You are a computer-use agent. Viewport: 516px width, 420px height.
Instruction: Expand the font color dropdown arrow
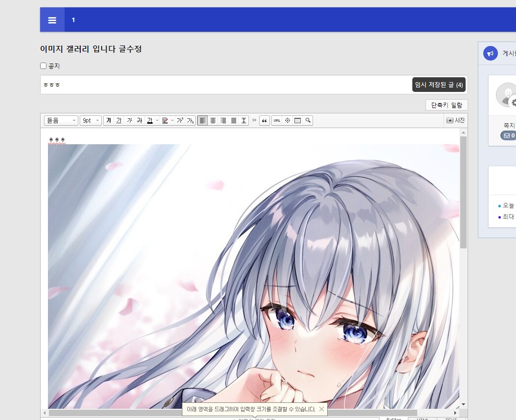coord(157,120)
